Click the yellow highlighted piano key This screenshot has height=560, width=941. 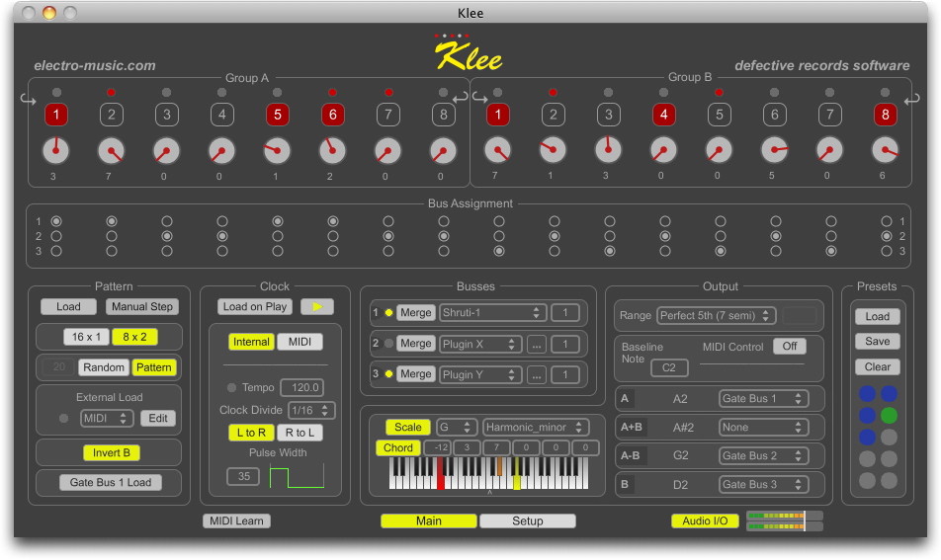(517, 474)
